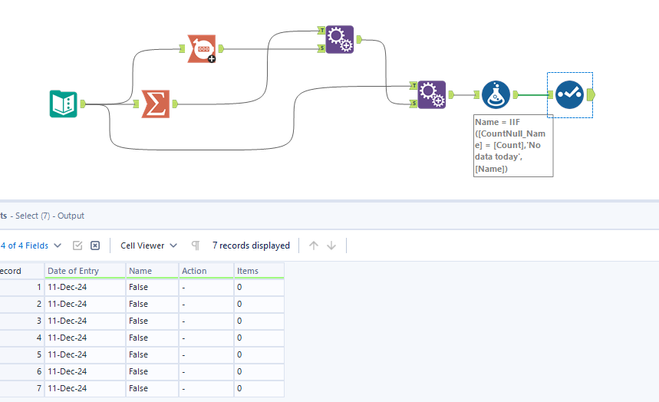Click the Text Input output anchor
Image resolution: width=659 pixels, height=402 pixels.
83,104
